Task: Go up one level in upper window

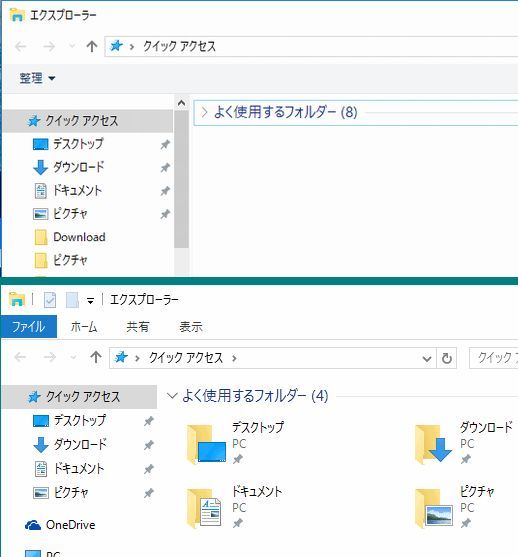Action: pos(92,47)
